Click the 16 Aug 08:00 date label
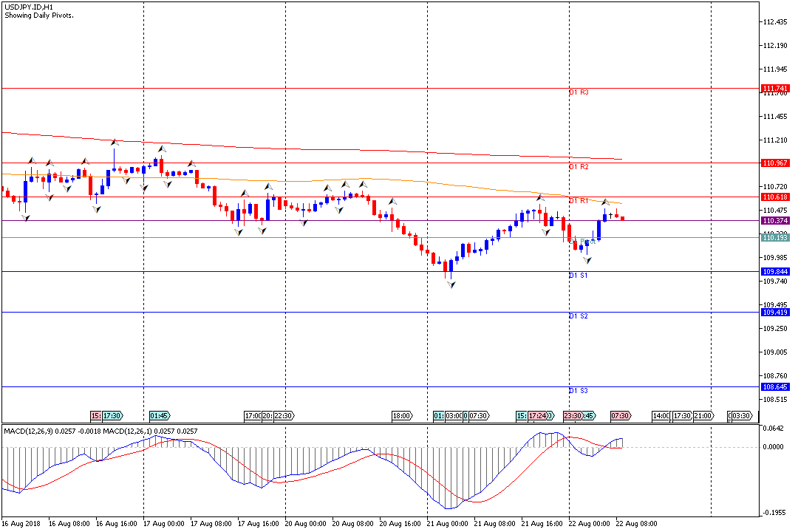 69,524
